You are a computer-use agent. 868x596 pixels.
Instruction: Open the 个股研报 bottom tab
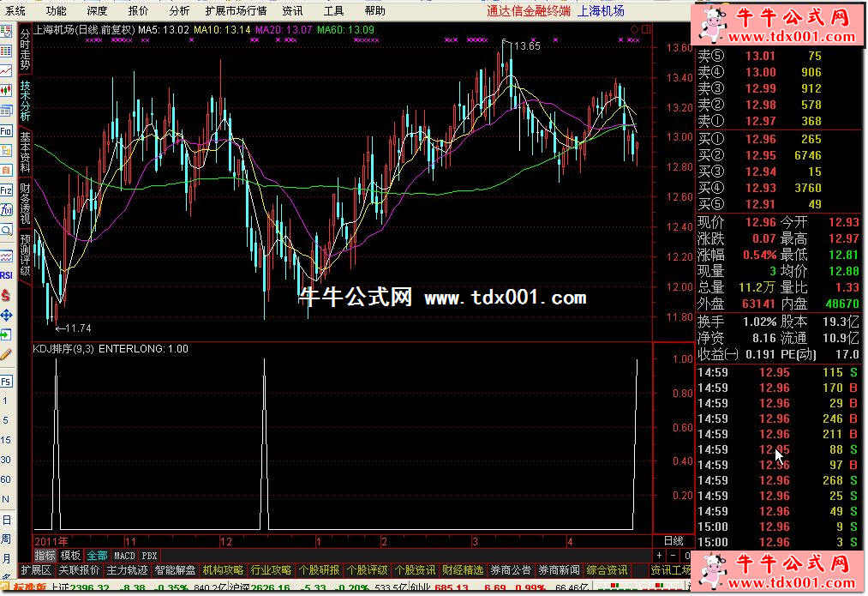pyautogui.click(x=320, y=570)
